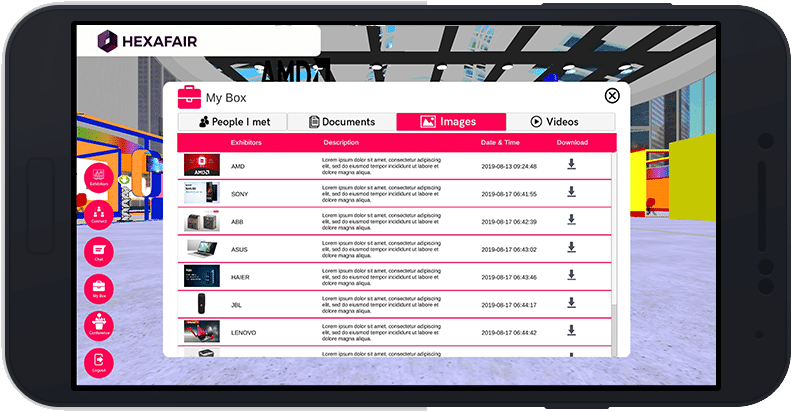Download the ASUS image
Viewport: 791px width, 412px height.
click(x=571, y=248)
